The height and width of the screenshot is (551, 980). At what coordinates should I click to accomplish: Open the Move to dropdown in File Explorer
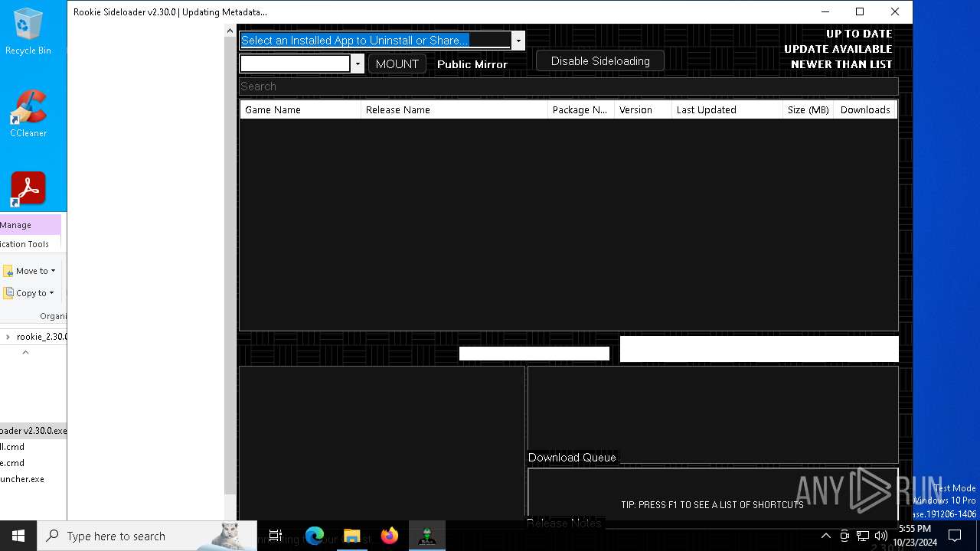29,271
